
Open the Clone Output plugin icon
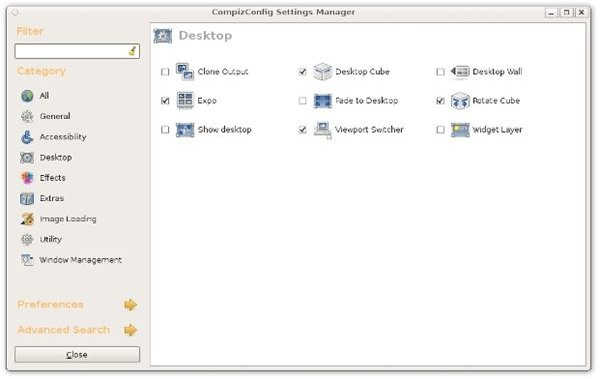(x=185, y=72)
